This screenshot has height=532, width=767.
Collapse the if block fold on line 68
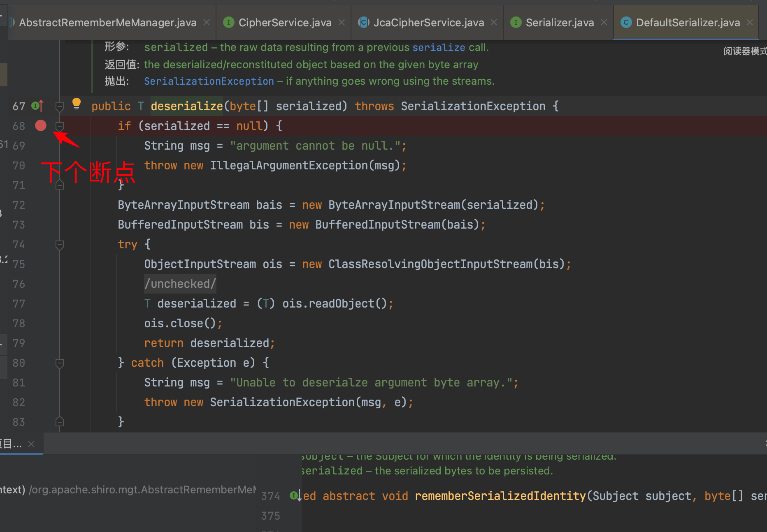coord(60,126)
